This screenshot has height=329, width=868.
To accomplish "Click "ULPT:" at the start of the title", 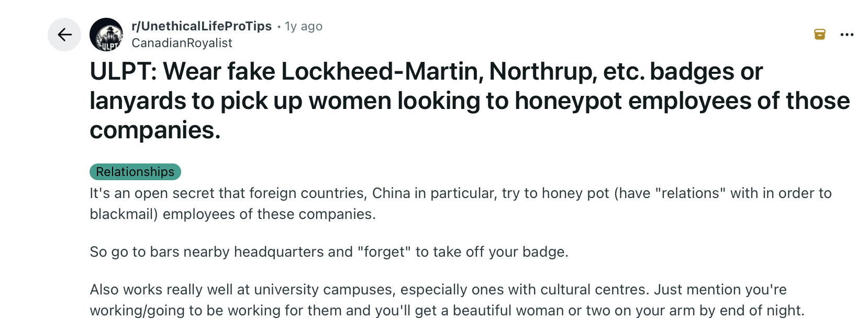I will 123,71.
